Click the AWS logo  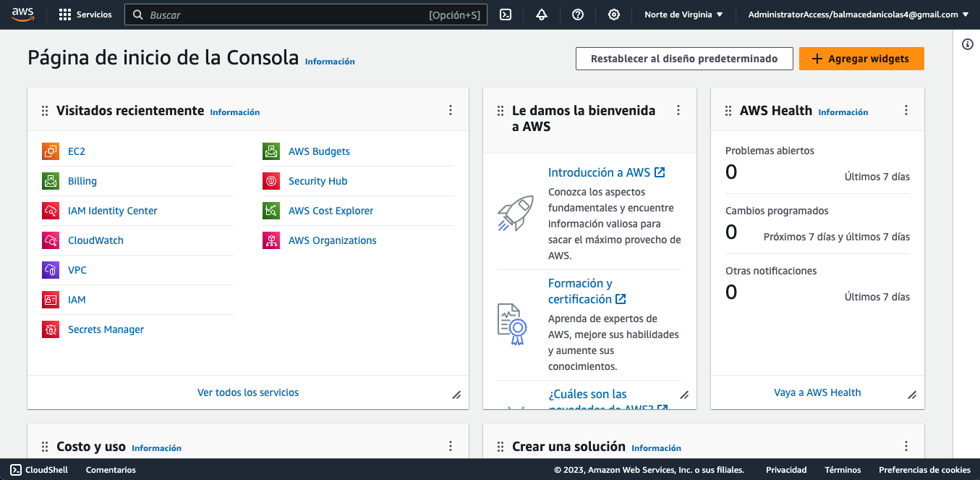pos(23,14)
